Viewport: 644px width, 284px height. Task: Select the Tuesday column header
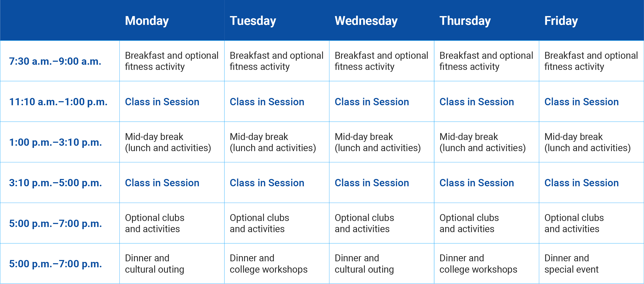point(253,21)
